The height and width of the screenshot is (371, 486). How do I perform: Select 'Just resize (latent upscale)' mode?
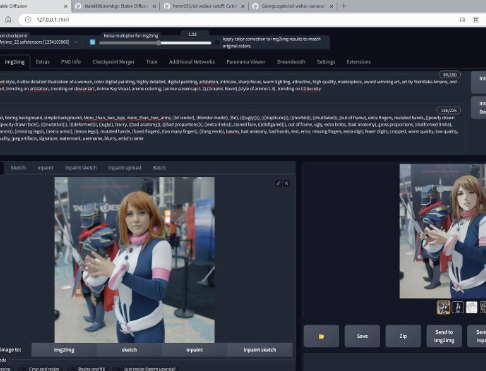146,369
